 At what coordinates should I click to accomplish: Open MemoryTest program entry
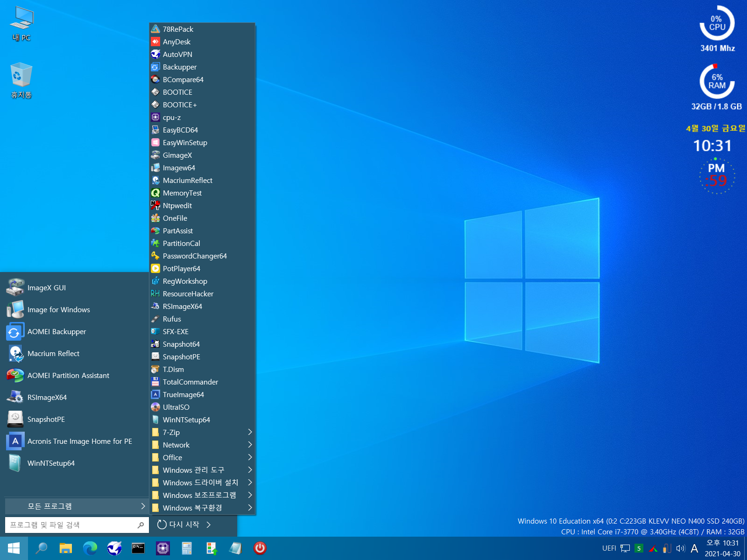pos(202,193)
